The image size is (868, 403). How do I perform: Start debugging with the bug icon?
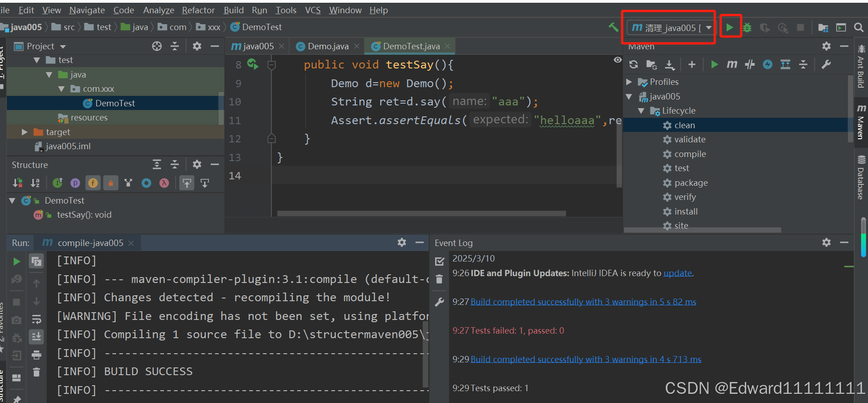click(x=747, y=27)
